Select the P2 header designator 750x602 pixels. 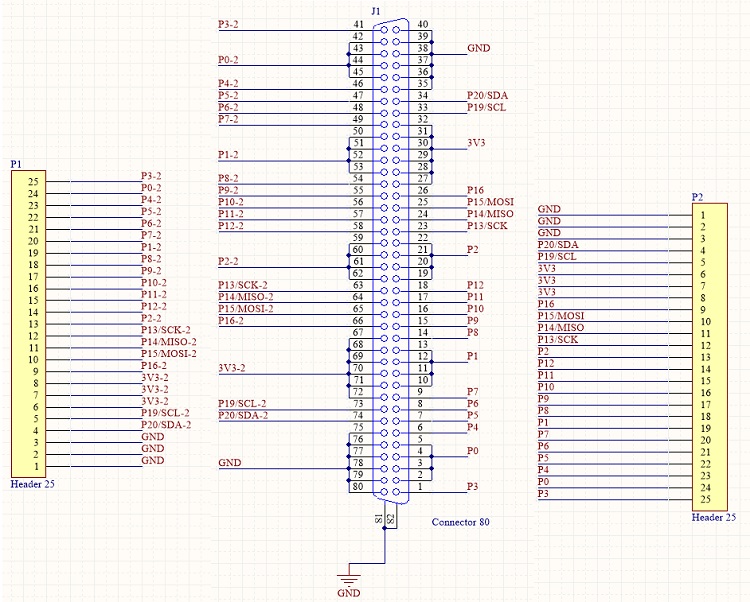pyautogui.click(x=697, y=197)
